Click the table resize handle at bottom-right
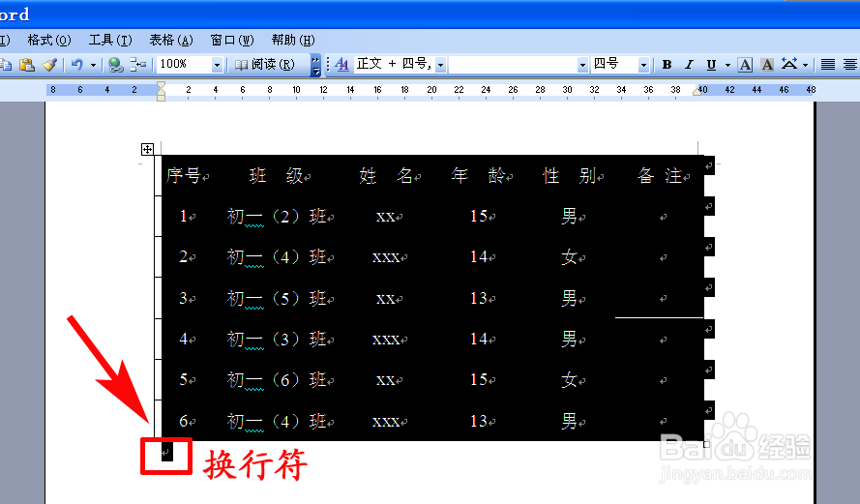This screenshot has height=504, width=860. (x=706, y=444)
